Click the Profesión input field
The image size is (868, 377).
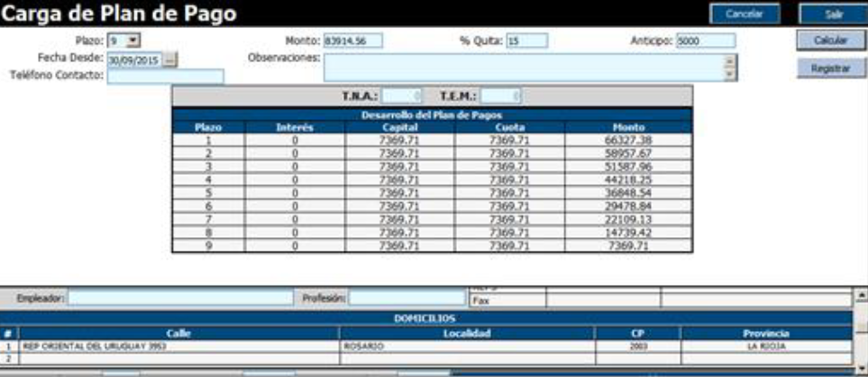[x=405, y=297]
